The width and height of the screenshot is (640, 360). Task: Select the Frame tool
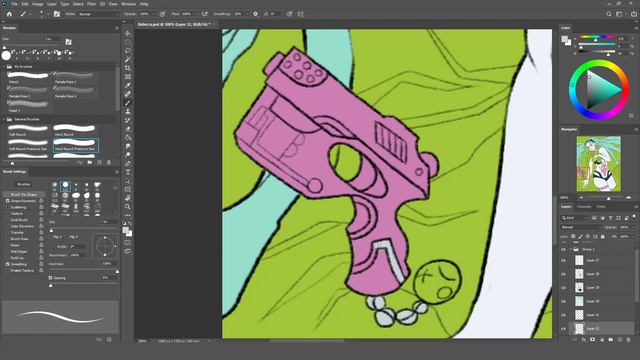click(128, 77)
